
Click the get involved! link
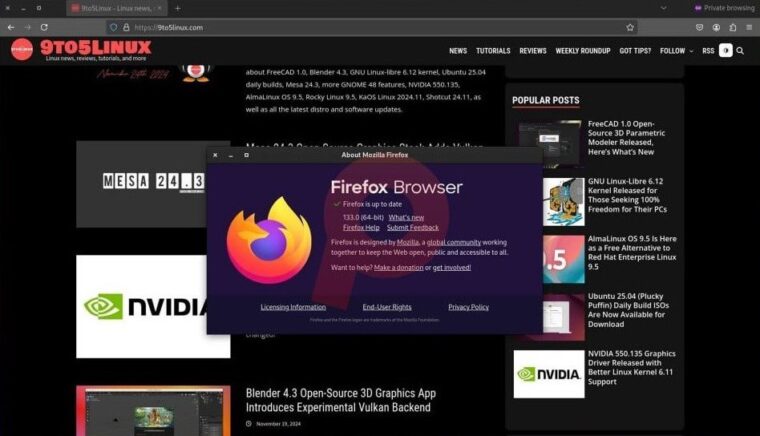[x=452, y=267]
